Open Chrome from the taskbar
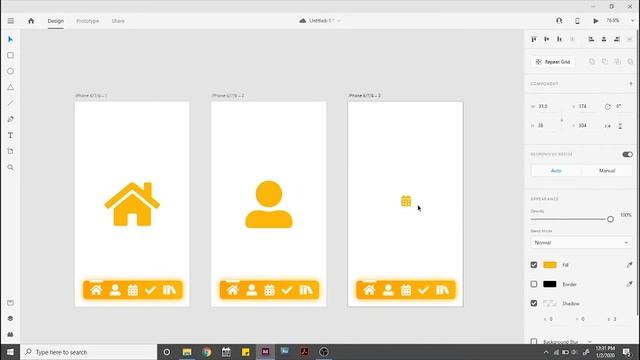The image size is (640, 360). click(x=207, y=352)
